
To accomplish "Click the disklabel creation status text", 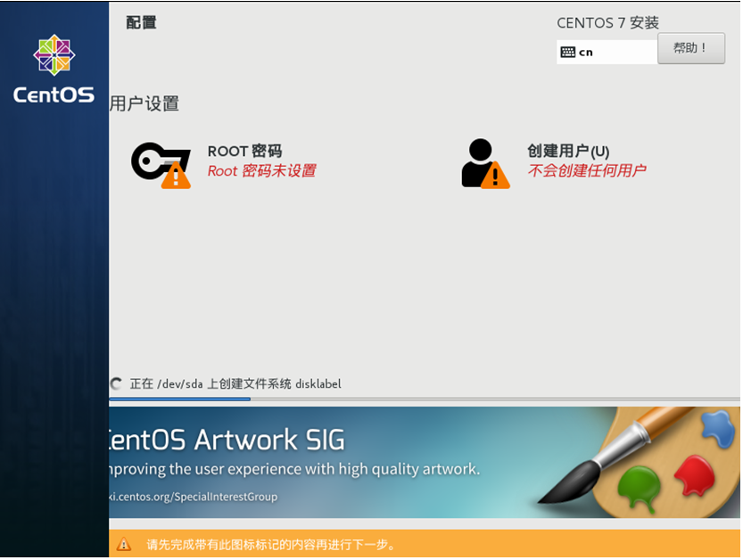I will point(235,383).
